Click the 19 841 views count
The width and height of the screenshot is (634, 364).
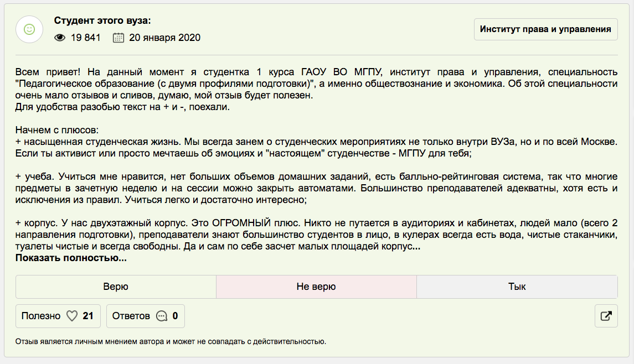86,38
